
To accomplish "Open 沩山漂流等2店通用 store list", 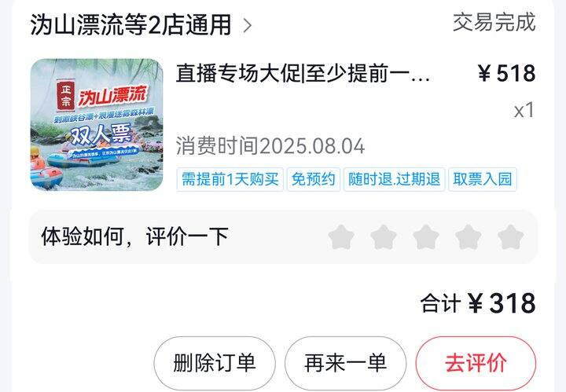I will [x=130, y=25].
